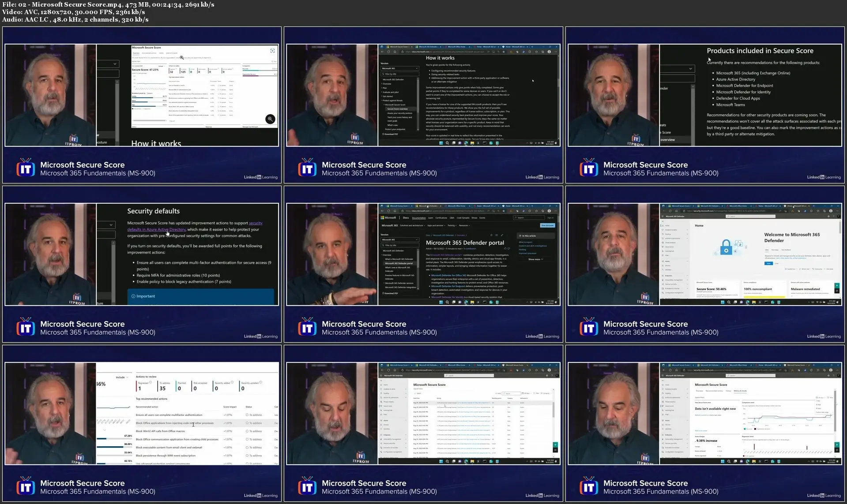Click the Windows Start icon in the 'How it works' browser frame
The width and height of the screenshot is (847, 504).
[440, 143]
